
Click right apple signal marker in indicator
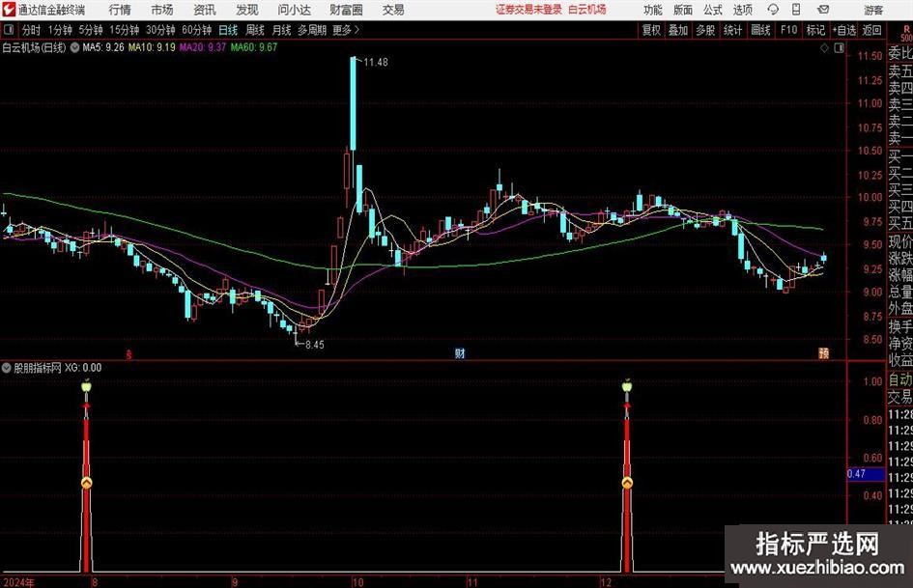626,385
